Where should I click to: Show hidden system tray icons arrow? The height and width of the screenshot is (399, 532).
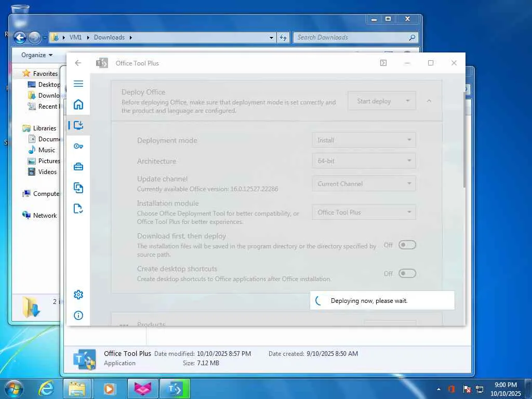(438, 389)
